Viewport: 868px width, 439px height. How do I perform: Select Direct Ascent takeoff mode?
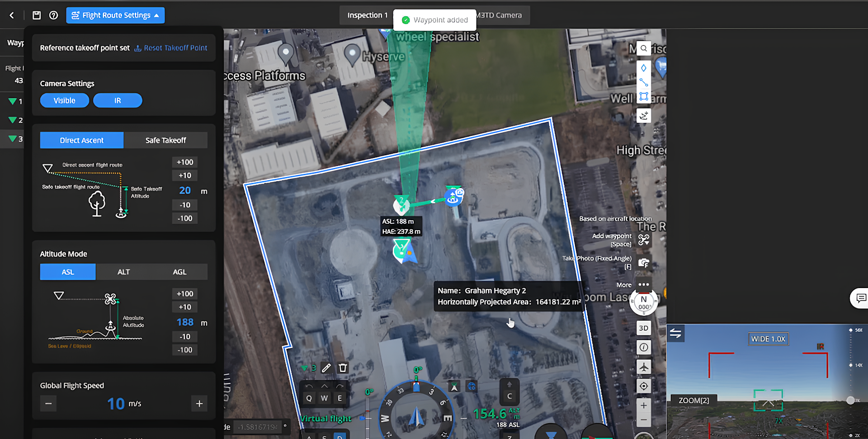pos(82,140)
